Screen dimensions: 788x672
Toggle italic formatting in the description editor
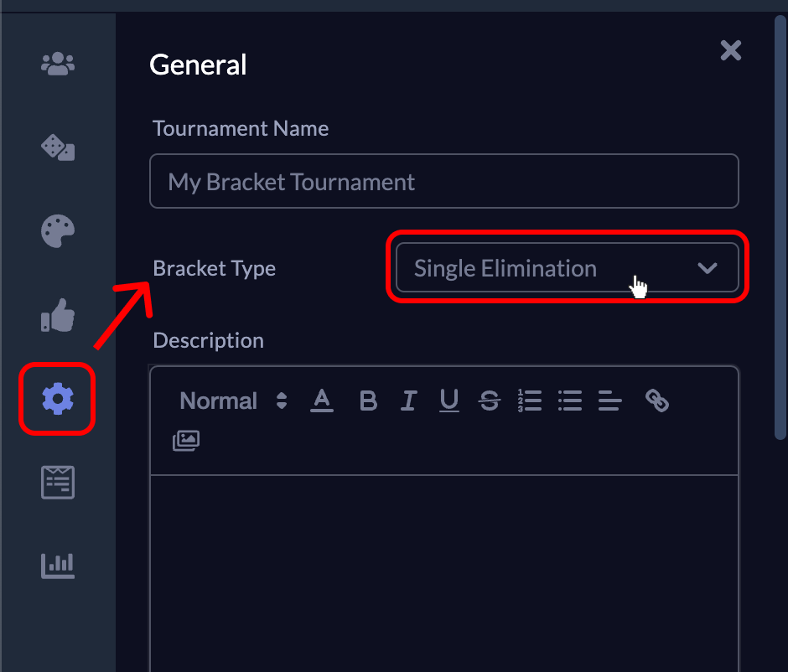pyautogui.click(x=408, y=401)
